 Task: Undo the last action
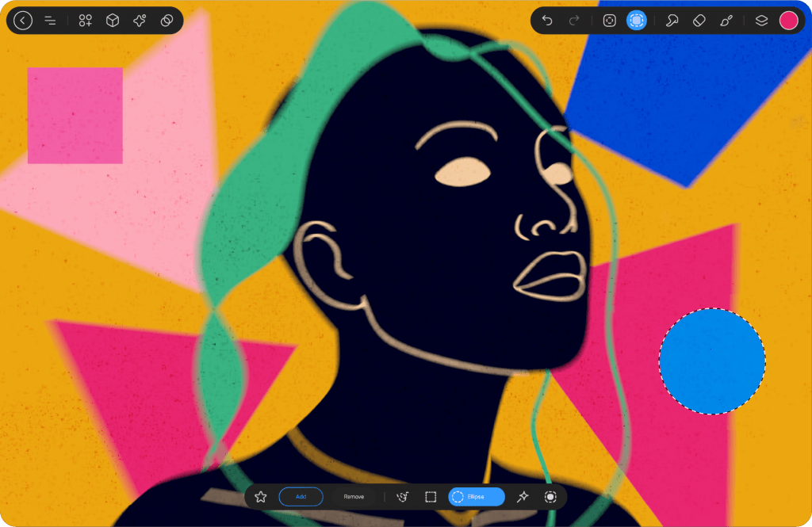(x=547, y=21)
